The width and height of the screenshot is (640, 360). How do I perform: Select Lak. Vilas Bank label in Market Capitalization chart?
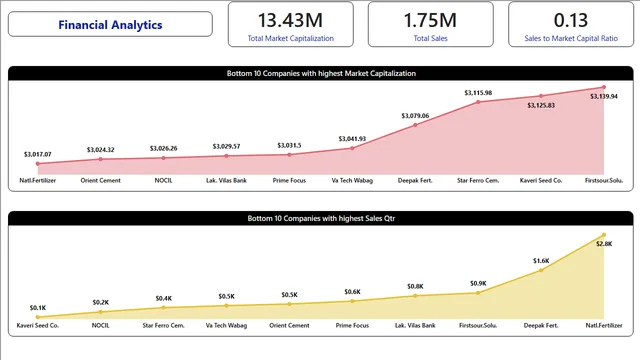pyautogui.click(x=226, y=180)
